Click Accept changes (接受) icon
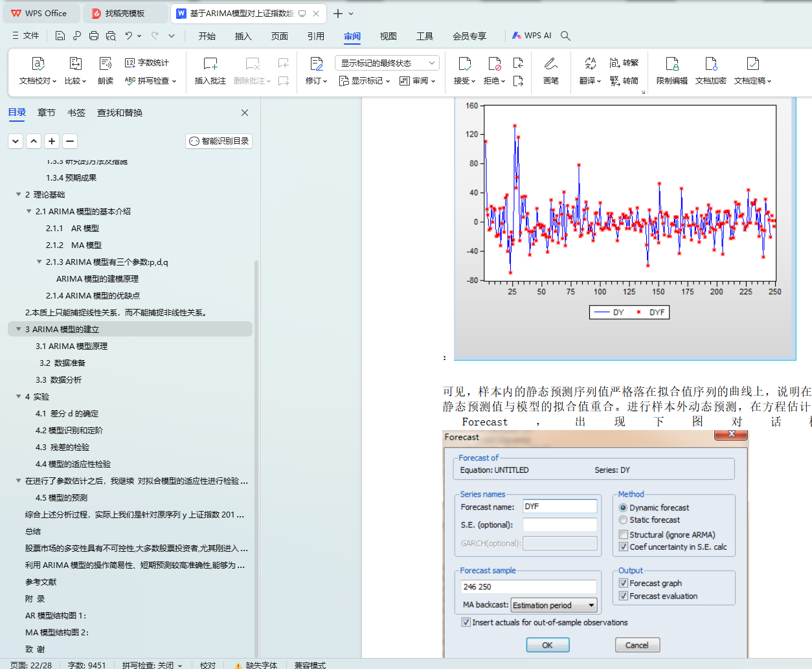This screenshot has height=669, width=812. [x=464, y=63]
